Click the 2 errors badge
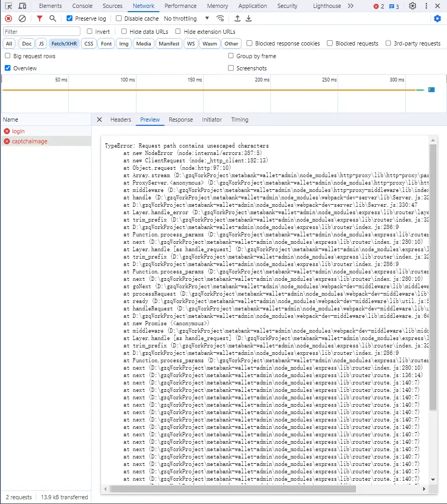This screenshot has width=447, height=504. (379, 6)
